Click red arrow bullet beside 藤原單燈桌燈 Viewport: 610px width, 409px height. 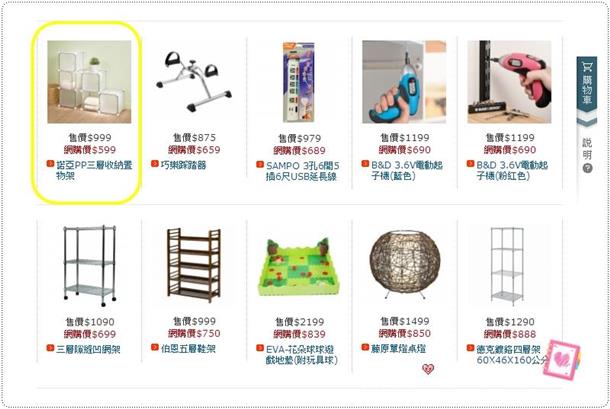[x=365, y=347]
